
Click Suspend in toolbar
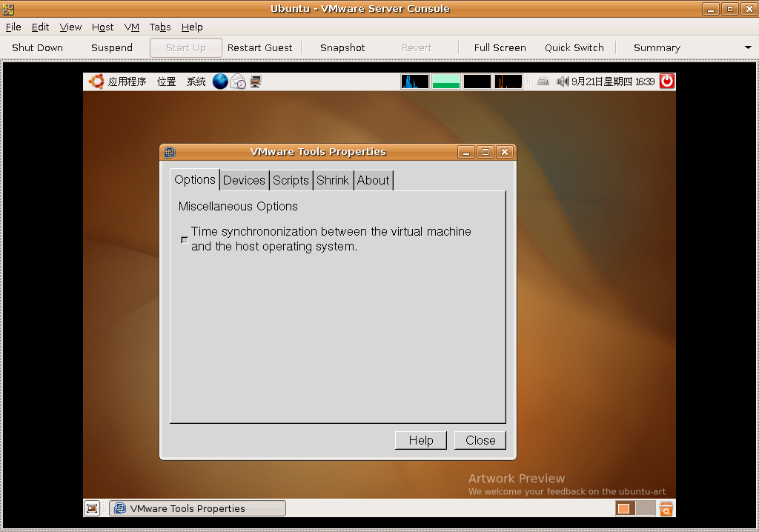click(x=112, y=47)
